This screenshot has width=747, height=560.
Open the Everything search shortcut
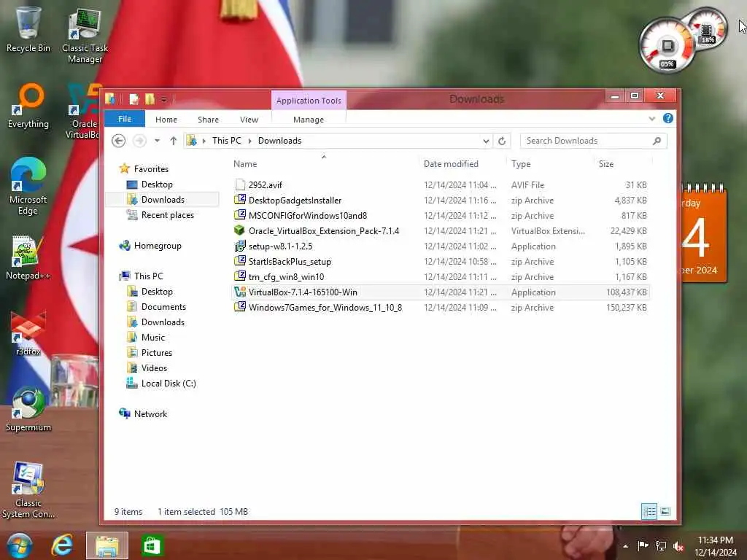click(28, 106)
